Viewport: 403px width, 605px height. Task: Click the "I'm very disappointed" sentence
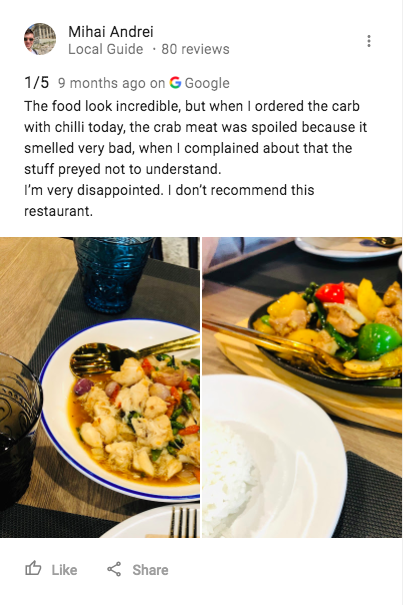pos(94,190)
